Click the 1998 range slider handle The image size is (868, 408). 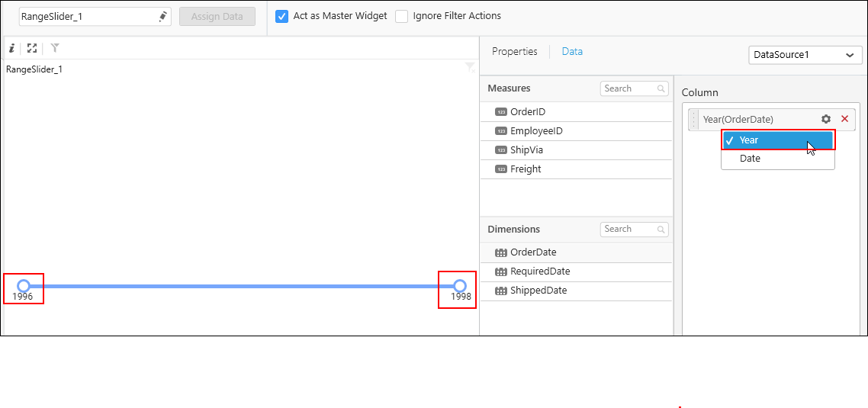(460, 286)
